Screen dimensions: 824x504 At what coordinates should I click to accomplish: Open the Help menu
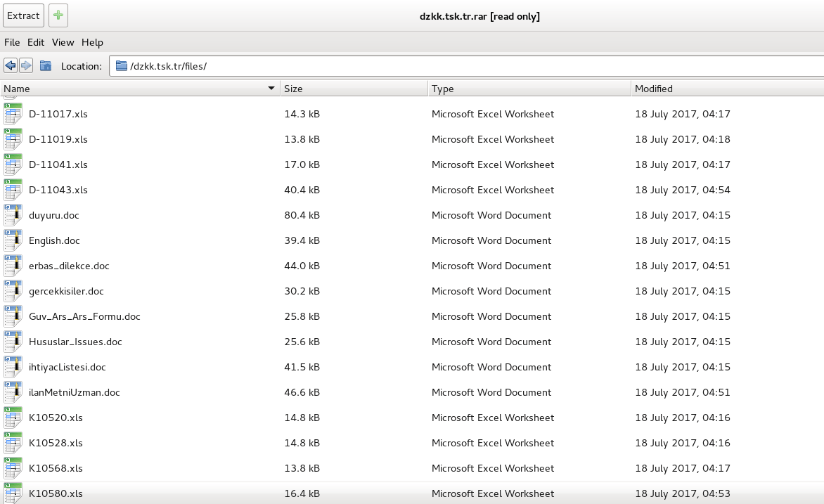pos(92,42)
